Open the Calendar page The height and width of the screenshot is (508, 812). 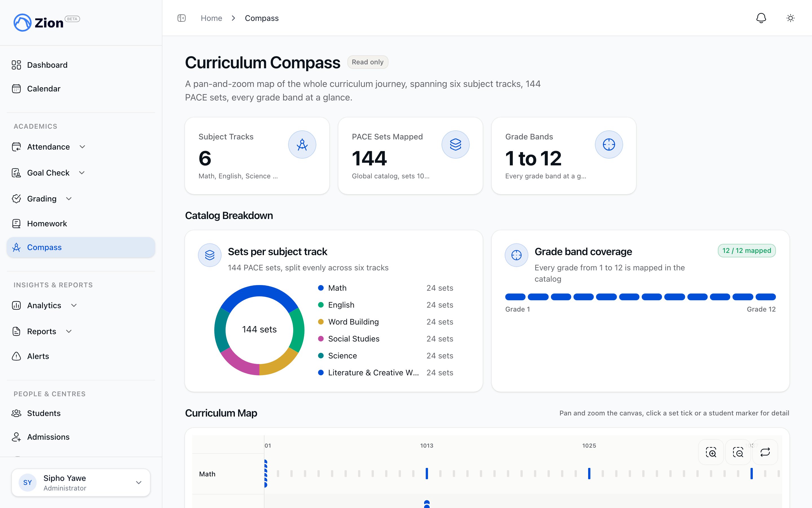tap(81, 89)
